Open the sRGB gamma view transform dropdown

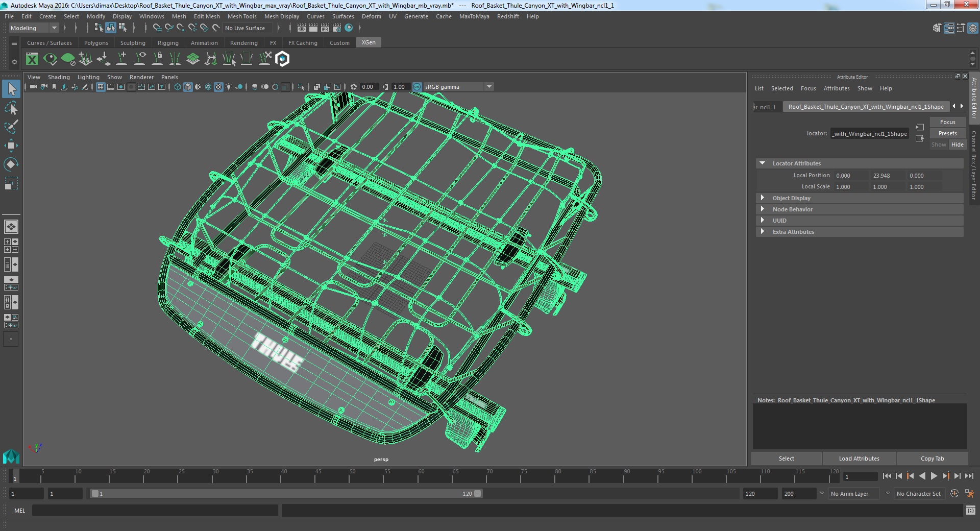pyautogui.click(x=458, y=87)
